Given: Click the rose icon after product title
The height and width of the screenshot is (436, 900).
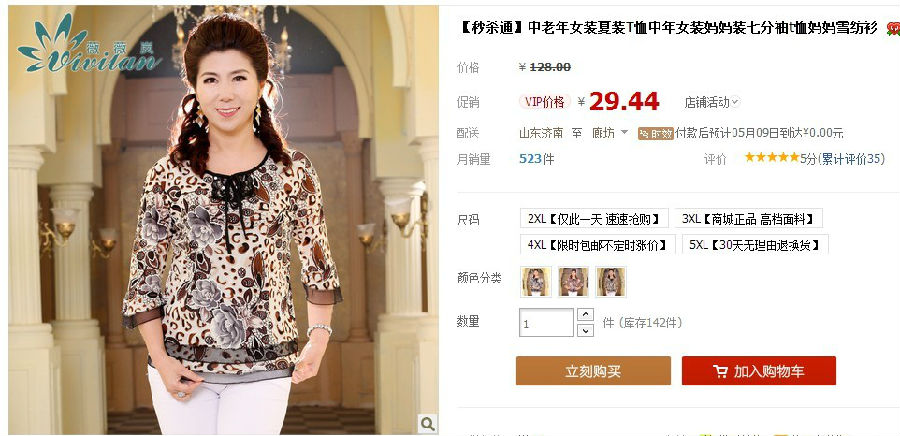Looking at the screenshot, I should click(893, 28).
